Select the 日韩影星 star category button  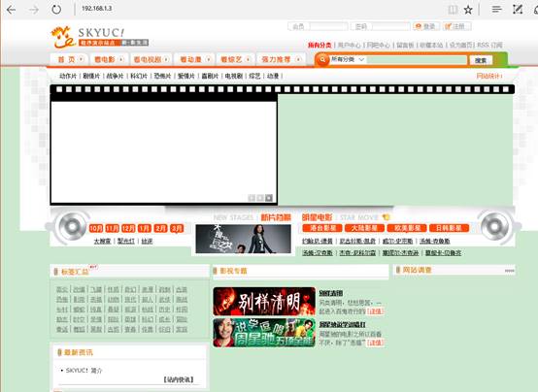[449, 228]
